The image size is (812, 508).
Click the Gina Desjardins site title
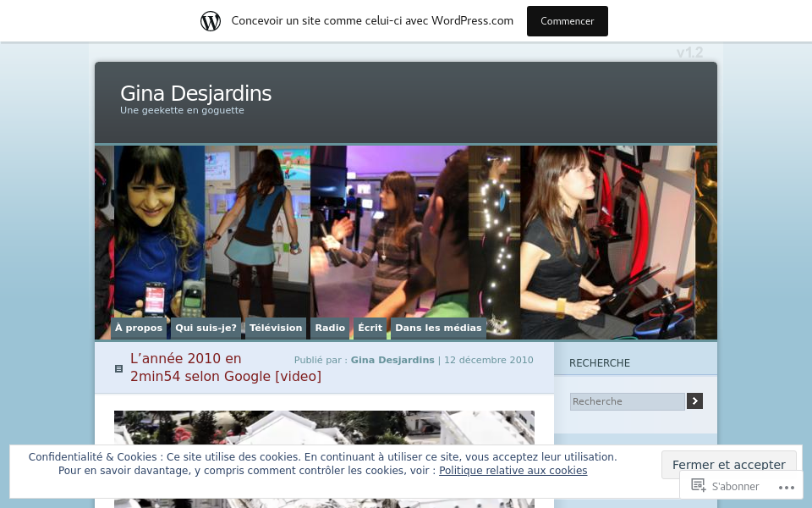[x=195, y=93]
